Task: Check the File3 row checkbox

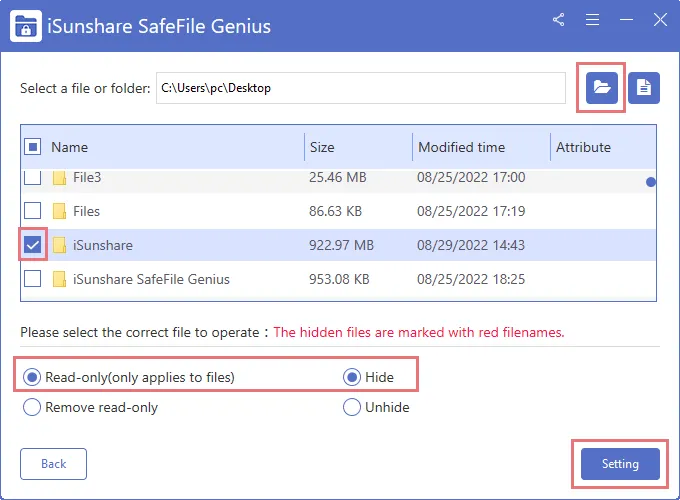Action: [33, 177]
